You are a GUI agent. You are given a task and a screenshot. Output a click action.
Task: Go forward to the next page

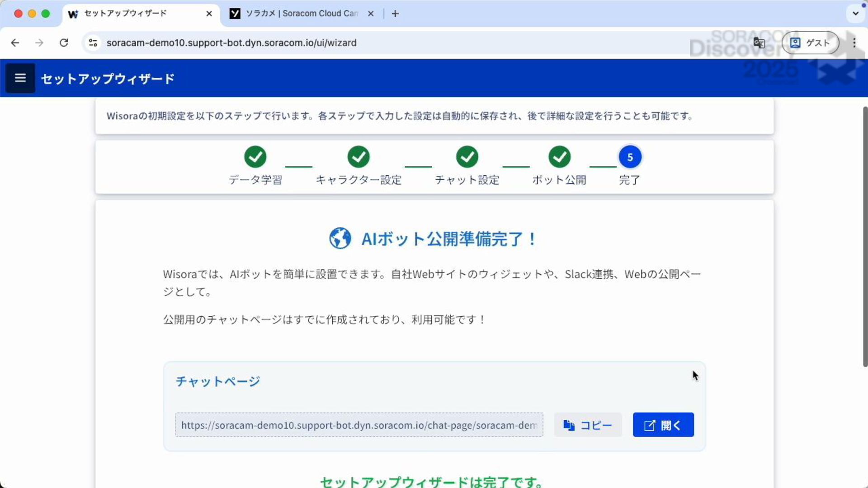pos(39,42)
